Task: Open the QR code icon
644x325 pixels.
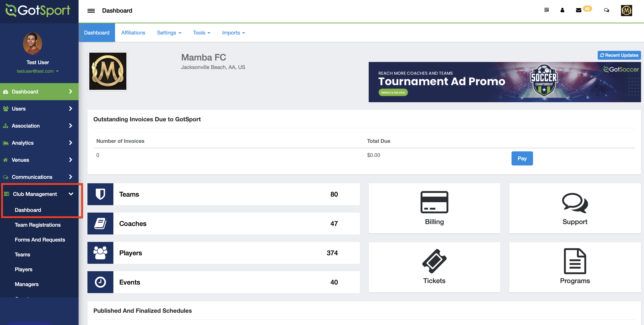Action: pos(547,10)
